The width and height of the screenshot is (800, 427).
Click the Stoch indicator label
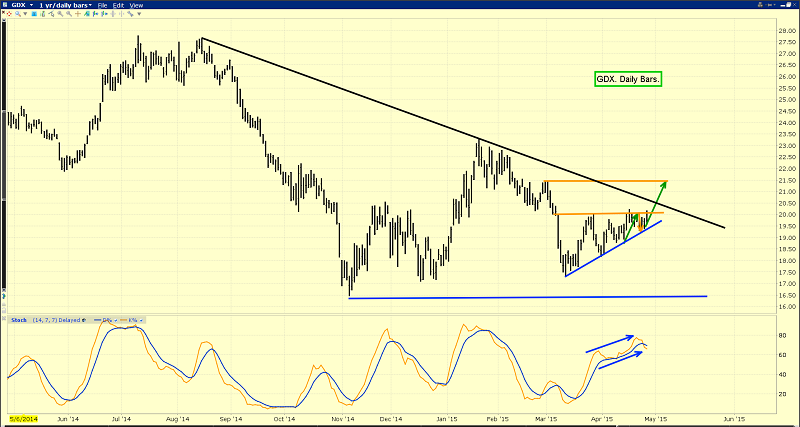19,320
